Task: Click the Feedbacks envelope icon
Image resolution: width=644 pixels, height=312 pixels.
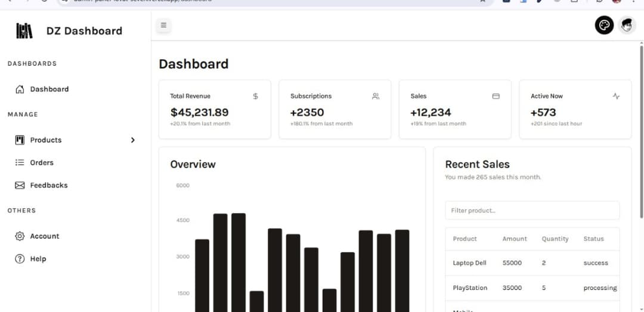Action: [20, 186]
